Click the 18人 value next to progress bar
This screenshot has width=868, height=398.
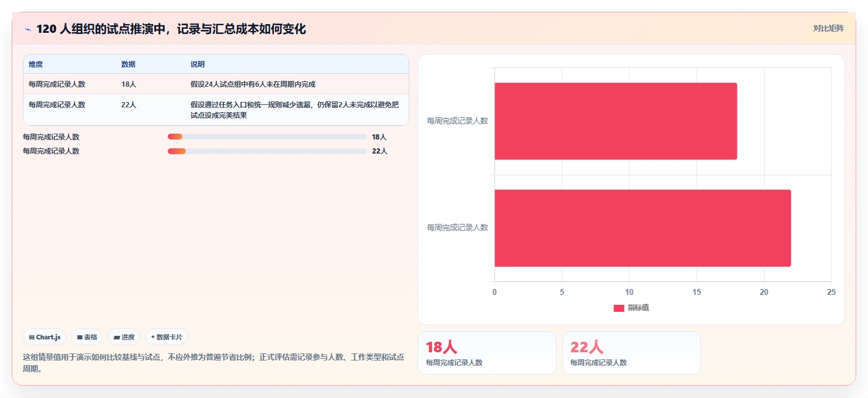point(379,137)
